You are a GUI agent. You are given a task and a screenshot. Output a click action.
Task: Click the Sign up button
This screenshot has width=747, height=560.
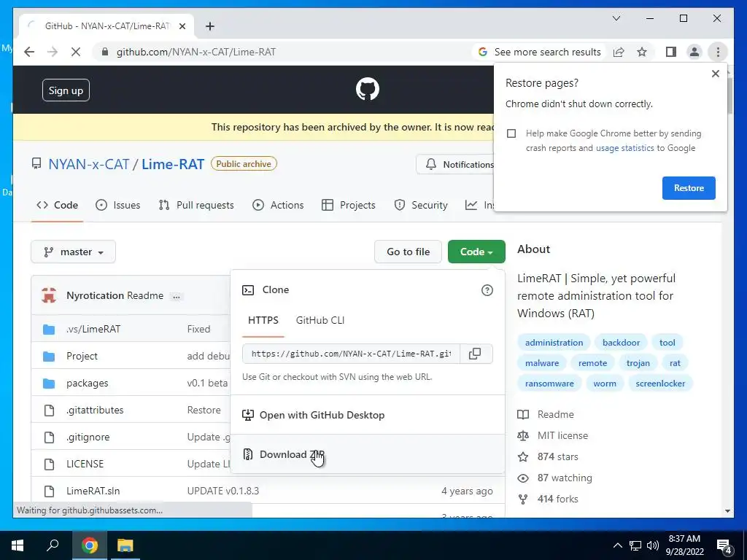pos(66,90)
